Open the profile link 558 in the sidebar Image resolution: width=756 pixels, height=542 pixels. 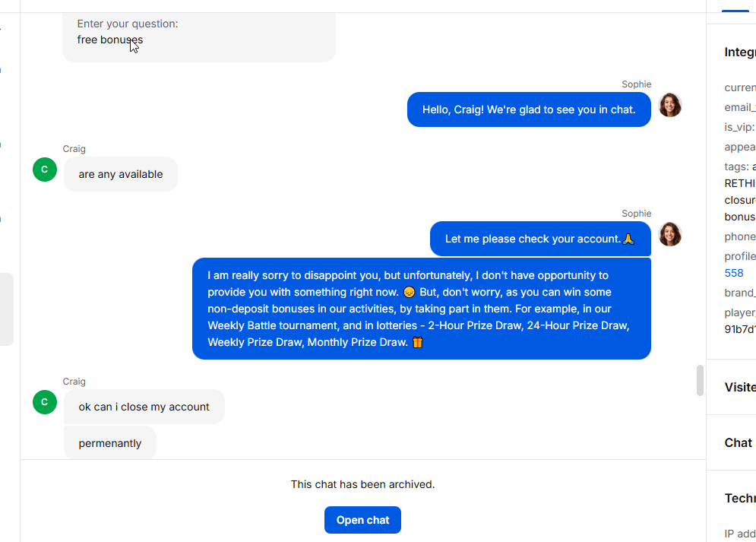coord(734,273)
